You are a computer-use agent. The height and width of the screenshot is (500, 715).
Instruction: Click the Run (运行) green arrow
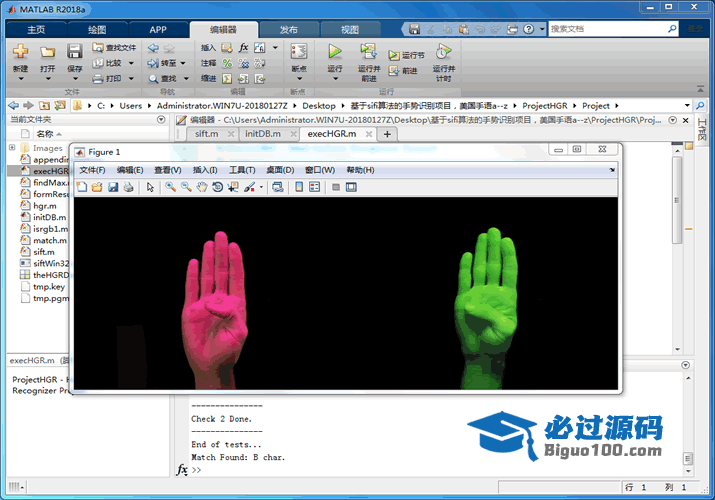(x=334, y=50)
